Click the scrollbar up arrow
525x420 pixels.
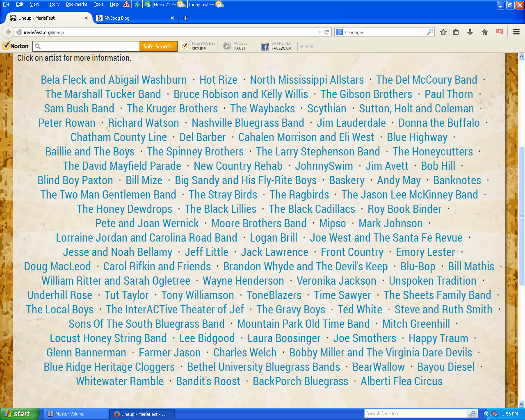tap(522, 56)
